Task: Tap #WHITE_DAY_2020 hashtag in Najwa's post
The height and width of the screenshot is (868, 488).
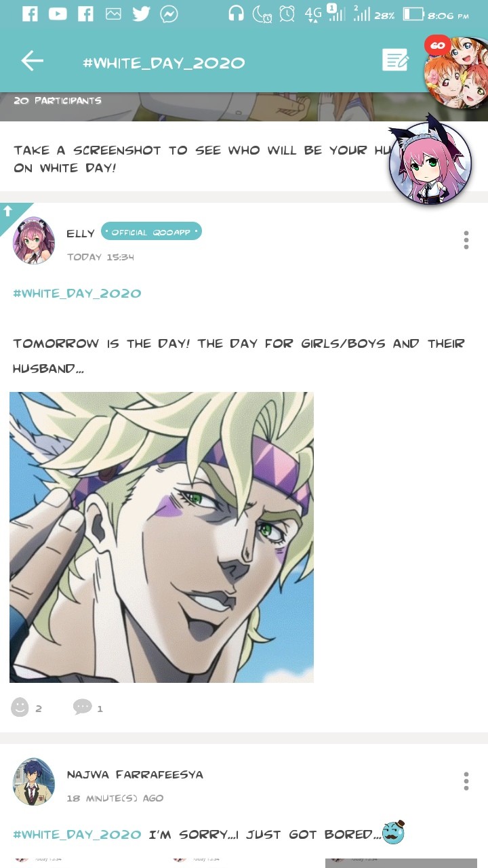Action: pos(77,835)
